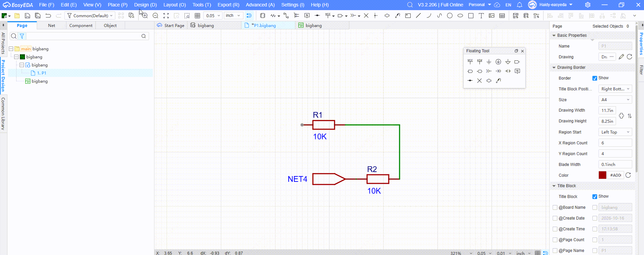Collapse the Drawing Border section
The width and height of the screenshot is (644, 255).
click(554, 67)
